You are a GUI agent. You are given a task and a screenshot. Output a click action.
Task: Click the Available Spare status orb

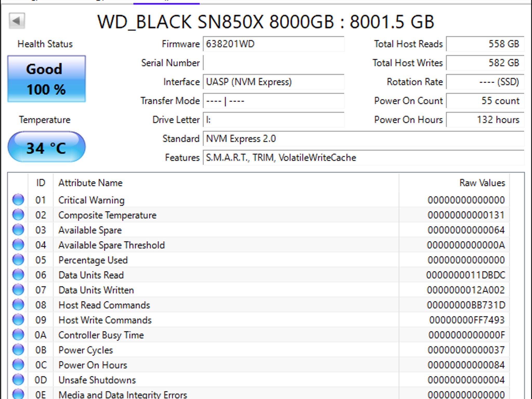coord(18,230)
